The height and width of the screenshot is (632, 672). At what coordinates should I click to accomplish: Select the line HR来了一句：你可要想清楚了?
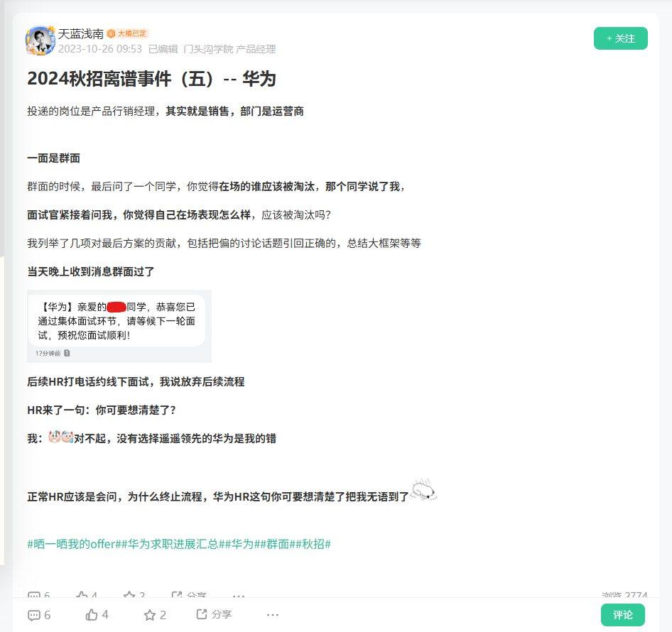pyautogui.click(x=102, y=410)
